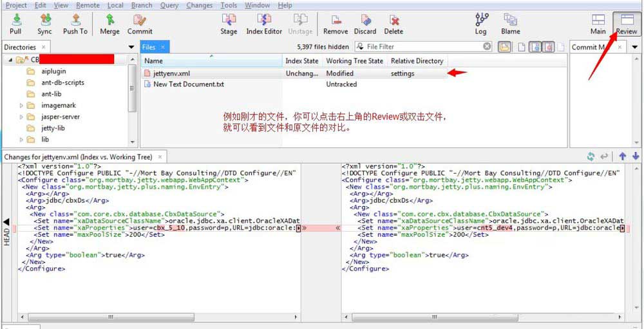Toggle the yellow folder filter button
This screenshot has height=329, width=644.
(x=505, y=47)
